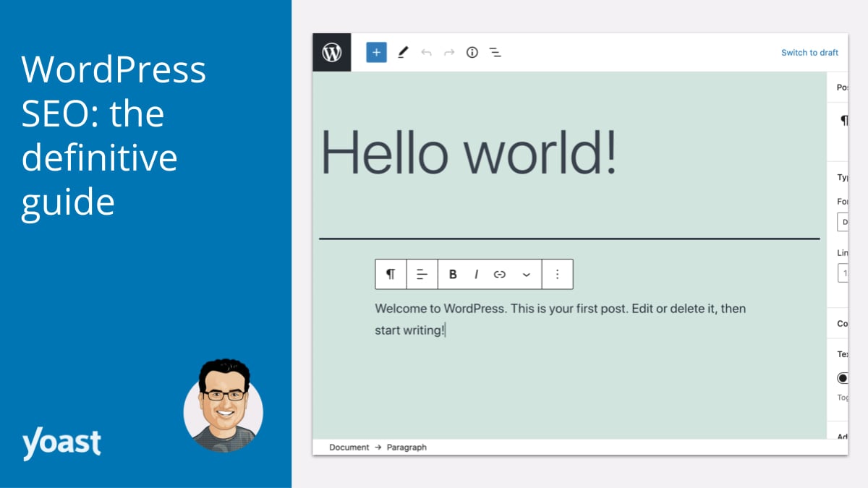Expand more rich text controls chevron
The width and height of the screenshot is (868, 488).
click(x=526, y=274)
